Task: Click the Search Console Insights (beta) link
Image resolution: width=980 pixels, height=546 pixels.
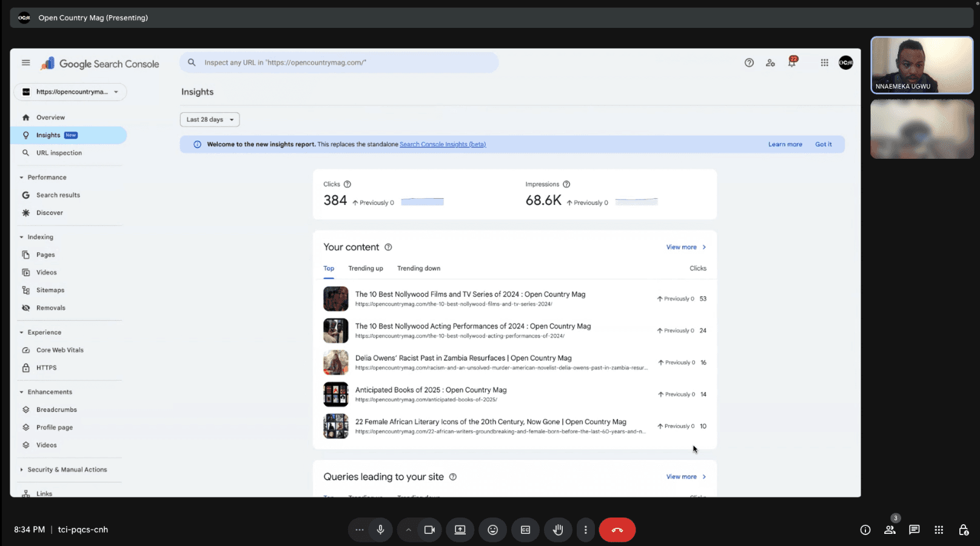Action: coord(443,144)
